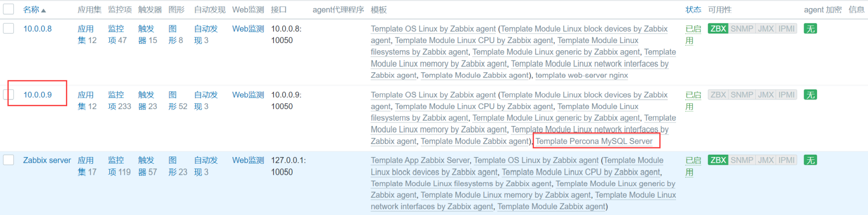Open the 10.0.0.9 host link
The height and width of the screenshot is (215, 868).
click(37, 95)
